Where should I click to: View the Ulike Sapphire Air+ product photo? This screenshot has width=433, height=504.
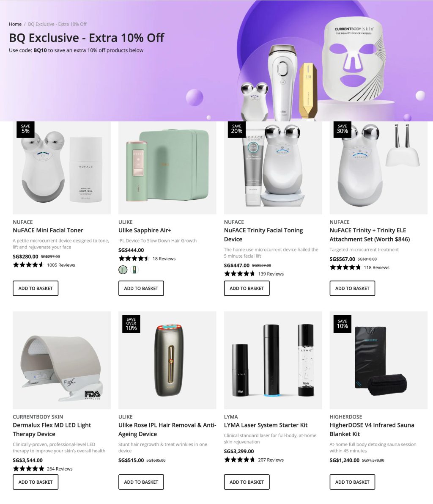tap(167, 168)
